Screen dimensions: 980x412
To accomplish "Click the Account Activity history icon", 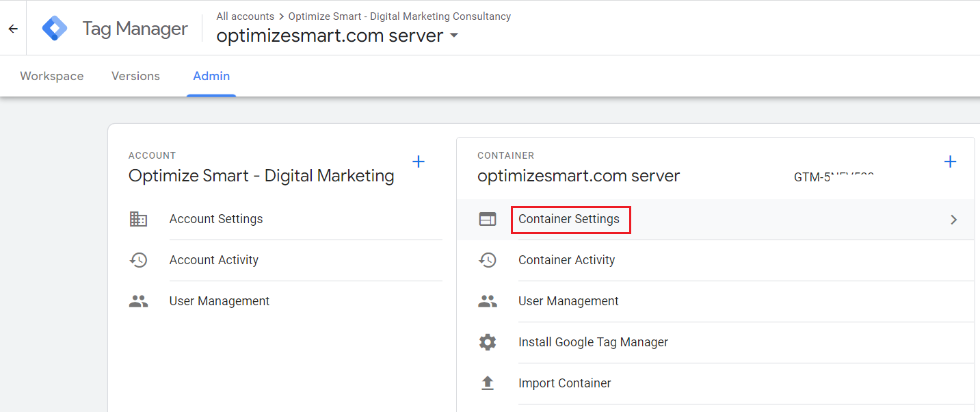I will click(138, 260).
